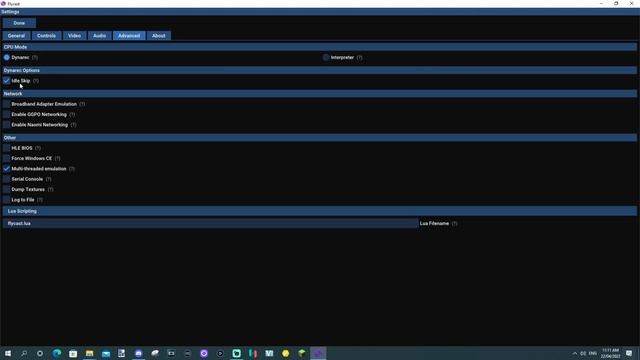
Task: Show help for Log to File
Action: tap(40, 200)
